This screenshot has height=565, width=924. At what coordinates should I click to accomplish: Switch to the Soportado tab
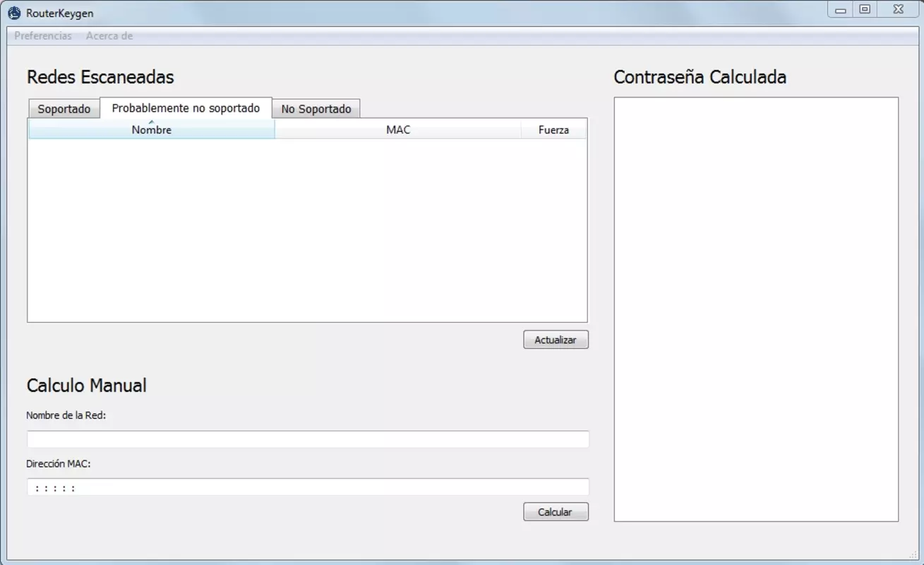(64, 109)
